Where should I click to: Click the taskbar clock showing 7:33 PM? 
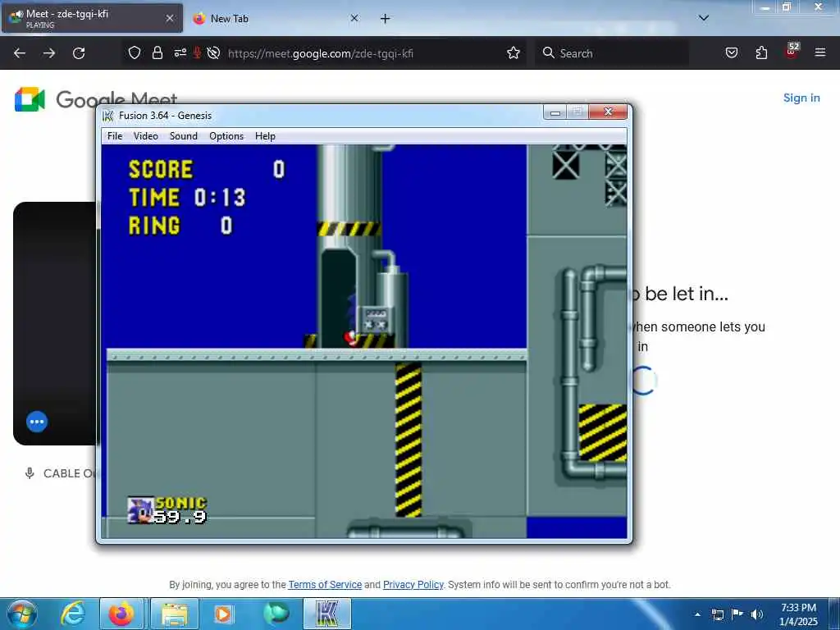tap(798, 614)
